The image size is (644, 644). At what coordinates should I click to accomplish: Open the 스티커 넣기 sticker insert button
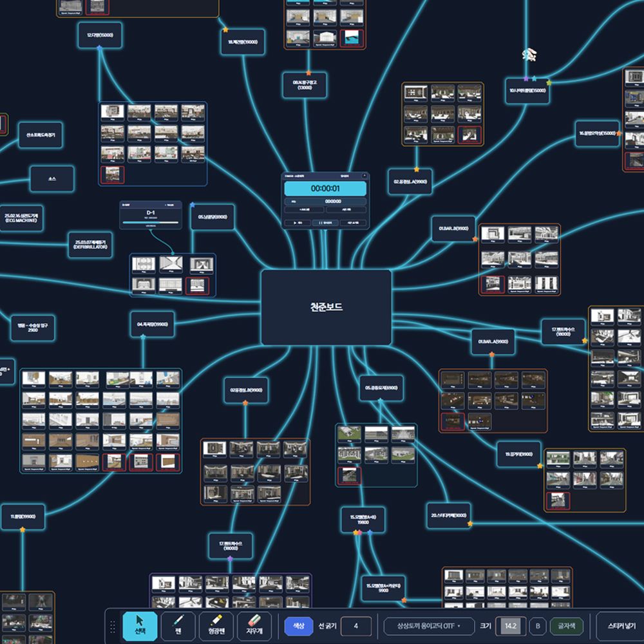[621, 626]
